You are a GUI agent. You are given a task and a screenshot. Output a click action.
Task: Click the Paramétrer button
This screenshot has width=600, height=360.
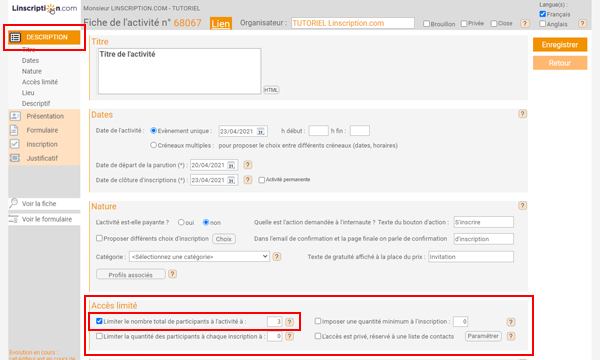click(483, 336)
